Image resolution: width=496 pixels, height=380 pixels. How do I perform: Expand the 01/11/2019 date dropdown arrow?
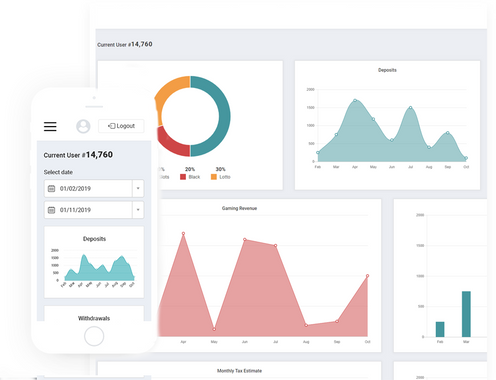point(138,210)
